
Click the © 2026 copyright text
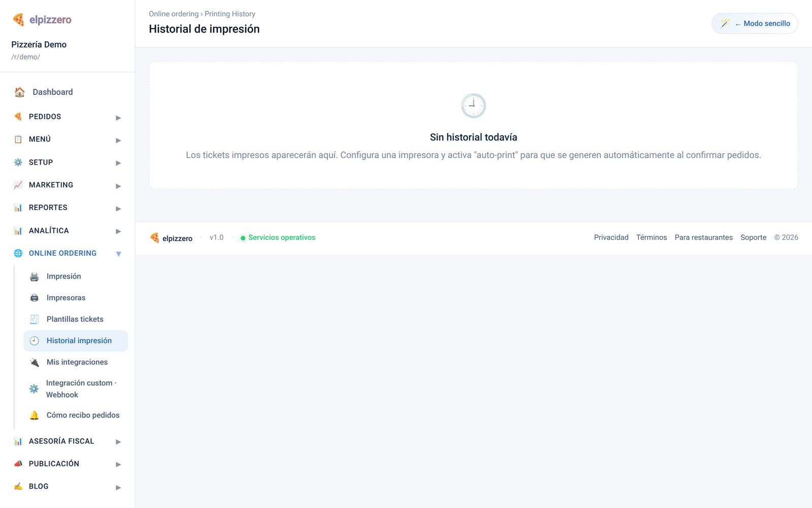point(786,237)
